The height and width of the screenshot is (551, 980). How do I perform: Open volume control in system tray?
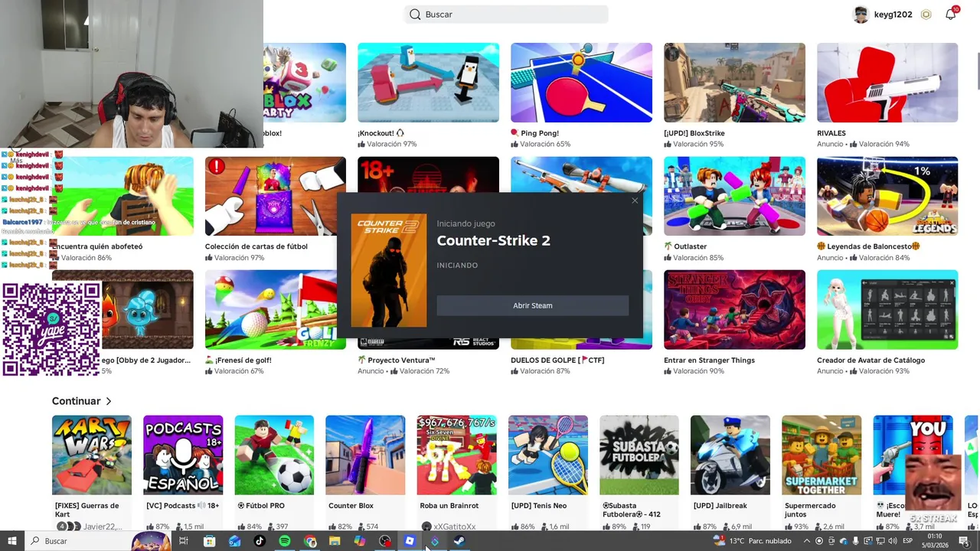click(893, 541)
